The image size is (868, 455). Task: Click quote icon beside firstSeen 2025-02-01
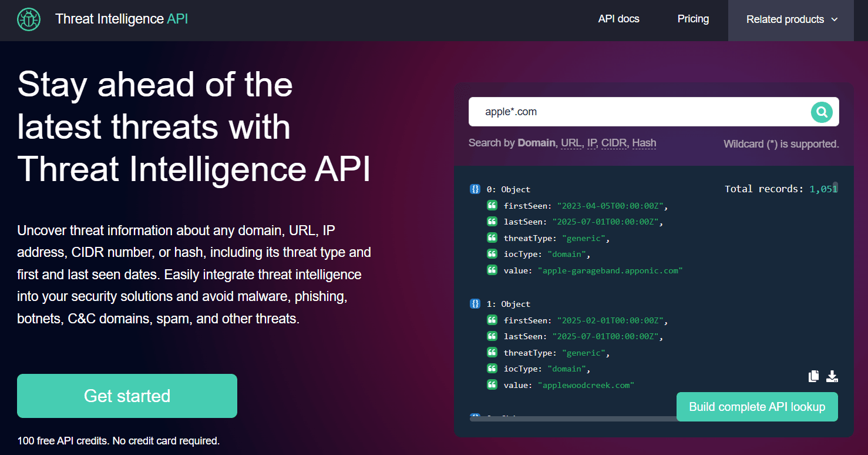coord(492,320)
